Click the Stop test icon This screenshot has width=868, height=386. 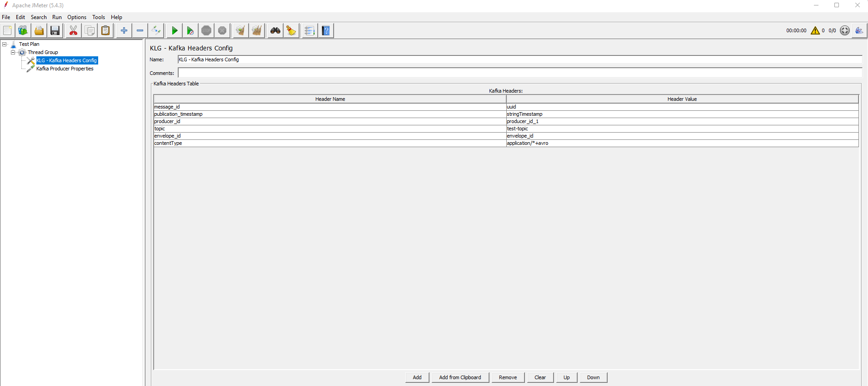pyautogui.click(x=206, y=30)
